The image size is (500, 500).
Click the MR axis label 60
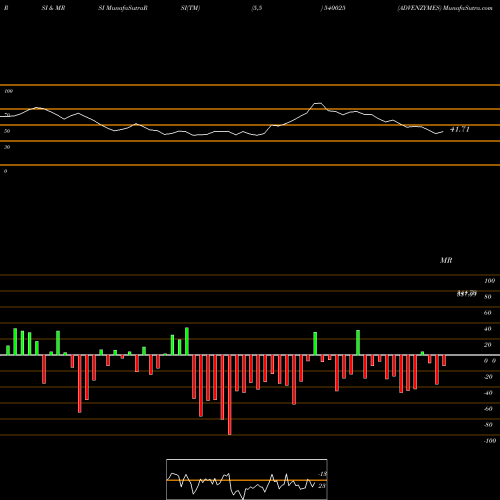[487, 313]
